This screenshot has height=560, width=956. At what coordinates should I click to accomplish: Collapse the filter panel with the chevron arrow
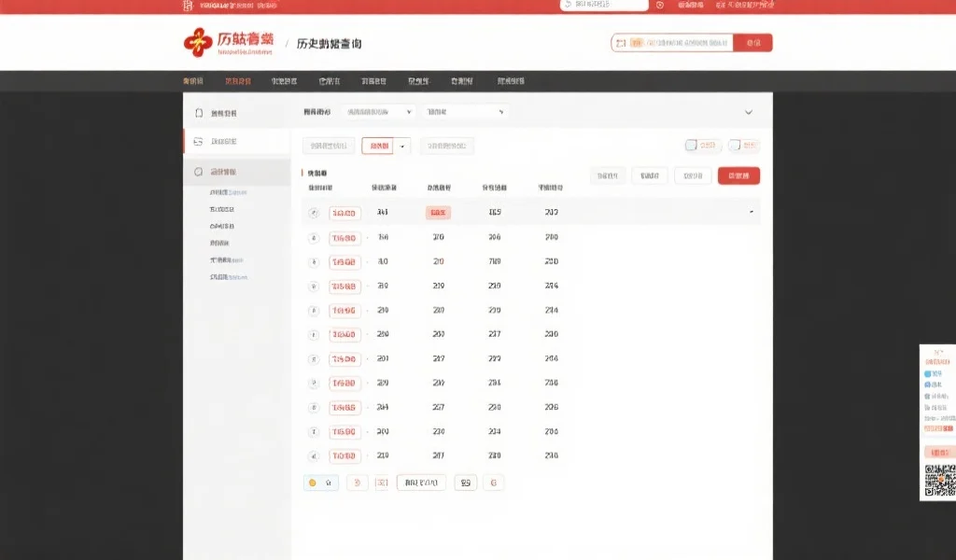[x=748, y=112]
